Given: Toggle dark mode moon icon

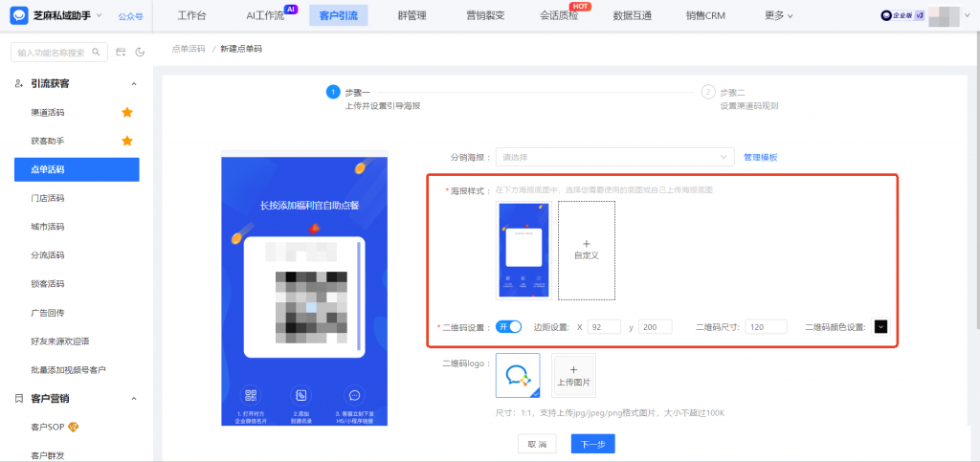Looking at the screenshot, I should [140, 53].
